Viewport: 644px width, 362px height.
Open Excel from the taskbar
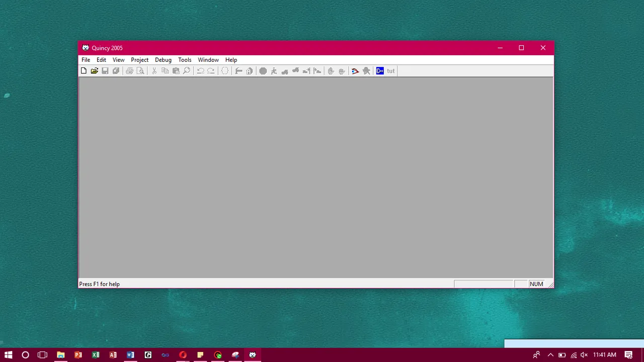pyautogui.click(x=96, y=355)
